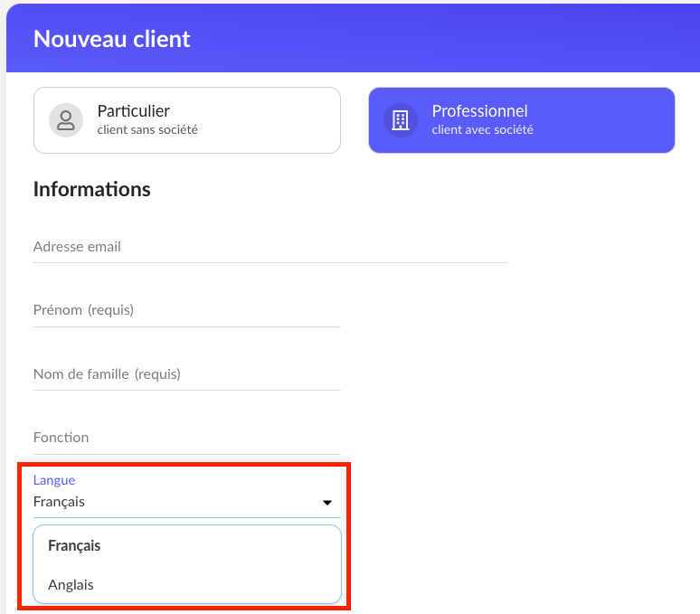
Task: Focus the Adresse email field
Action: (270, 247)
